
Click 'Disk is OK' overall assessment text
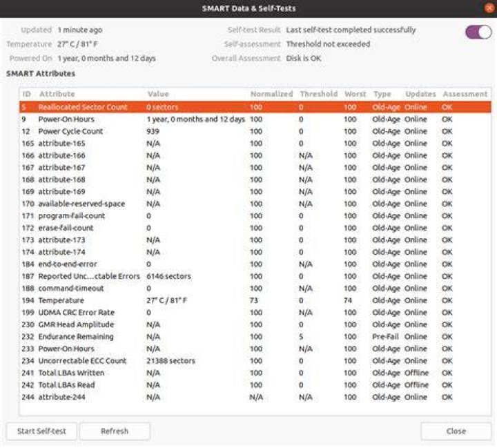[x=303, y=59]
